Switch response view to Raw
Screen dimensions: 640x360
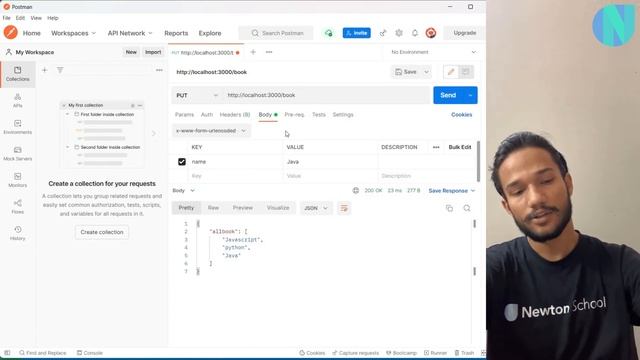pyautogui.click(x=213, y=208)
